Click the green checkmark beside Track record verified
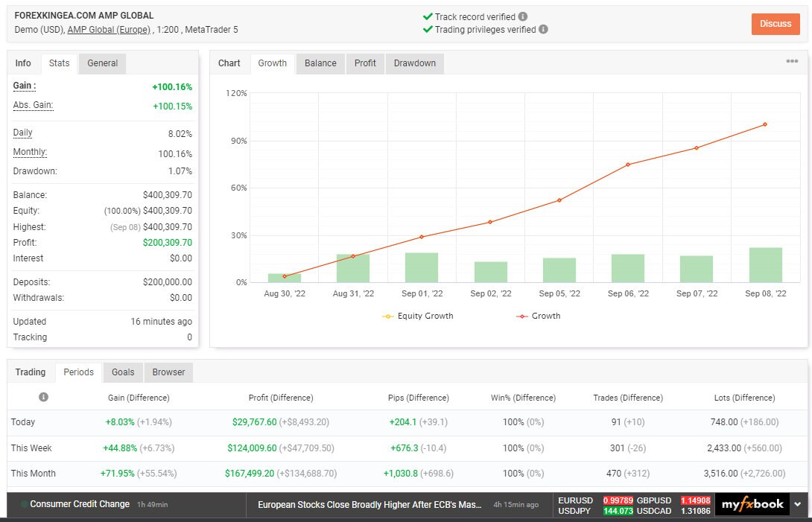Image resolution: width=812 pixels, height=522 pixels. click(x=428, y=15)
